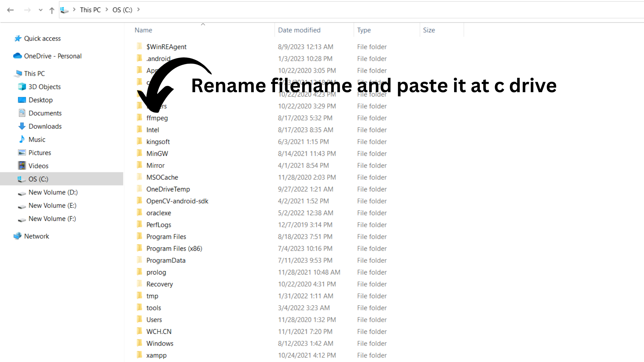The height and width of the screenshot is (362, 644).
Task: Click the OneDrive cloud icon
Action: pyautogui.click(x=17, y=56)
